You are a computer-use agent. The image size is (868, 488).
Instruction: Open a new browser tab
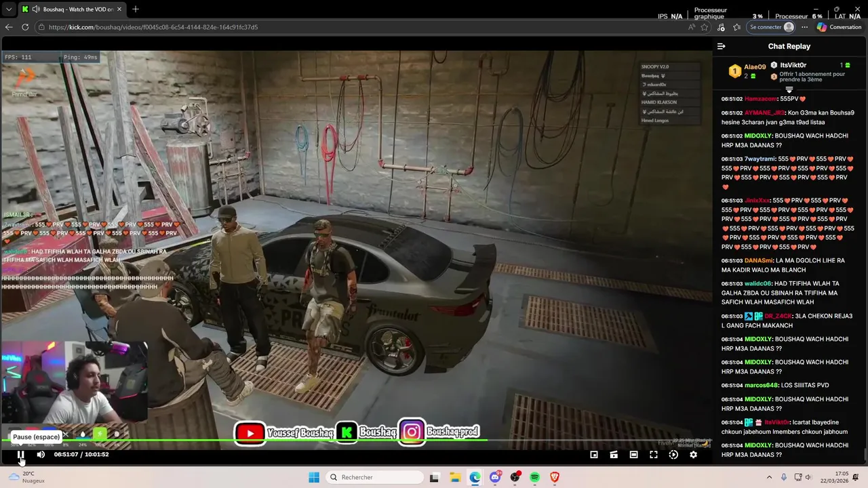(135, 9)
